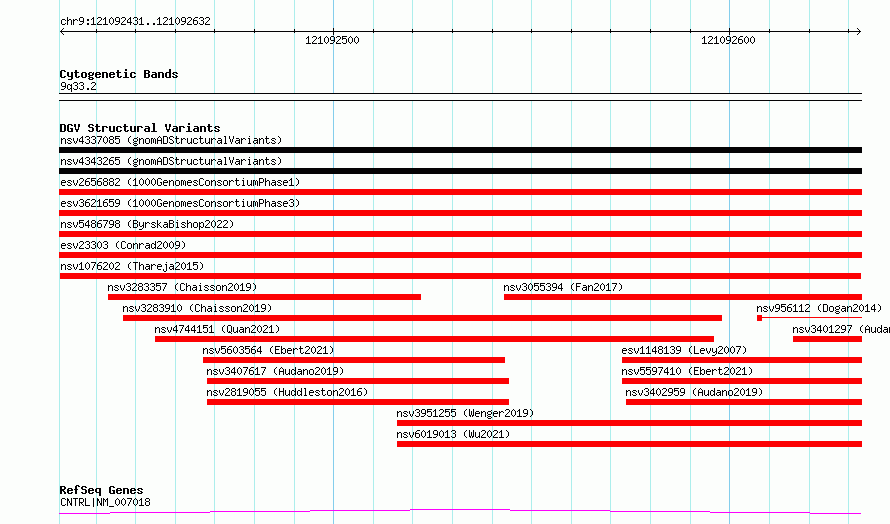The width and height of the screenshot is (890, 524).
Task: Open the CNTRL|NM_007018 gene label
Action: click(105, 502)
